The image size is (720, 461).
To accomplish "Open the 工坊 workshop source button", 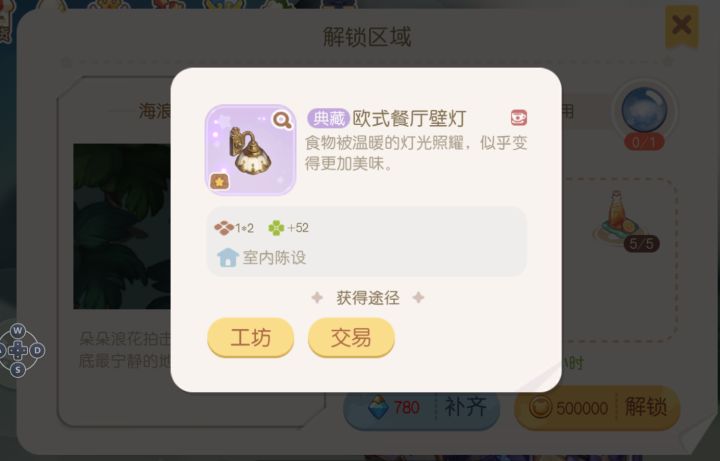I will [x=251, y=337].
